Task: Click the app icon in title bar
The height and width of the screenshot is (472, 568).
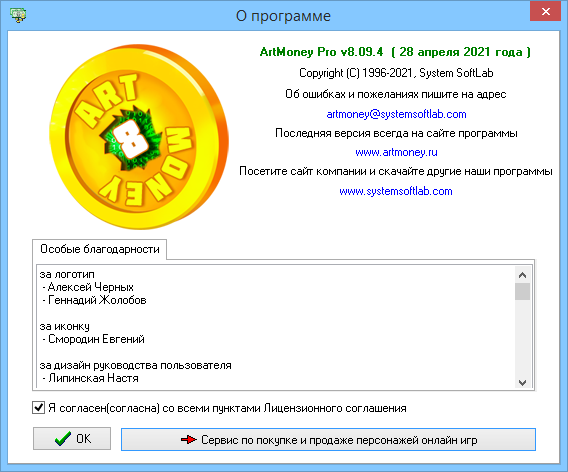Action: 18,15
